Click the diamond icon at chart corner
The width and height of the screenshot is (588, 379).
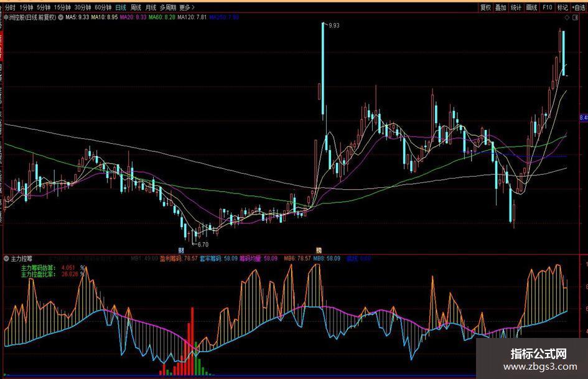[567, 17]
